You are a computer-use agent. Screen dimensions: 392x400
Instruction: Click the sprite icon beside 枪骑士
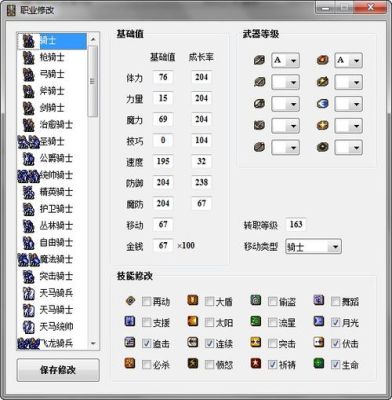pos(29,58)
